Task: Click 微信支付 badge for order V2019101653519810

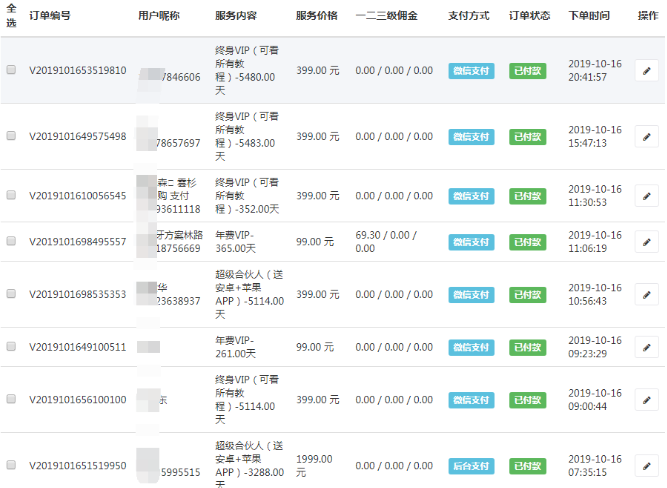Action: [x=471, y=71]
